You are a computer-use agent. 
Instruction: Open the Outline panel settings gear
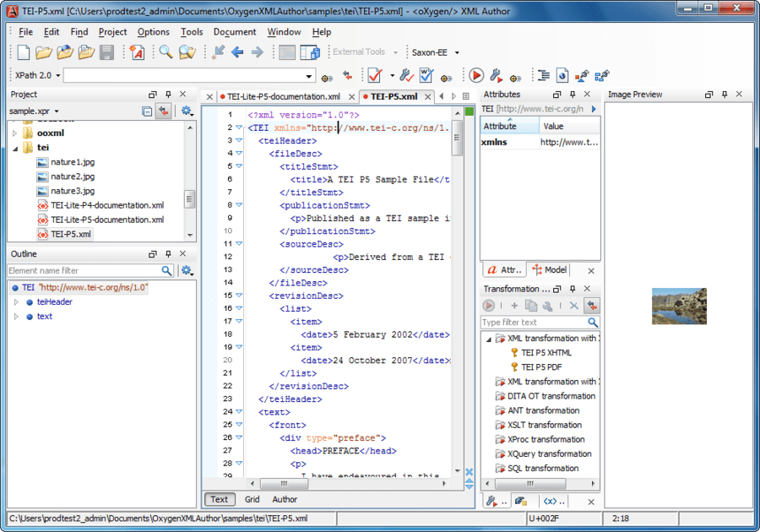pos(187,270)
